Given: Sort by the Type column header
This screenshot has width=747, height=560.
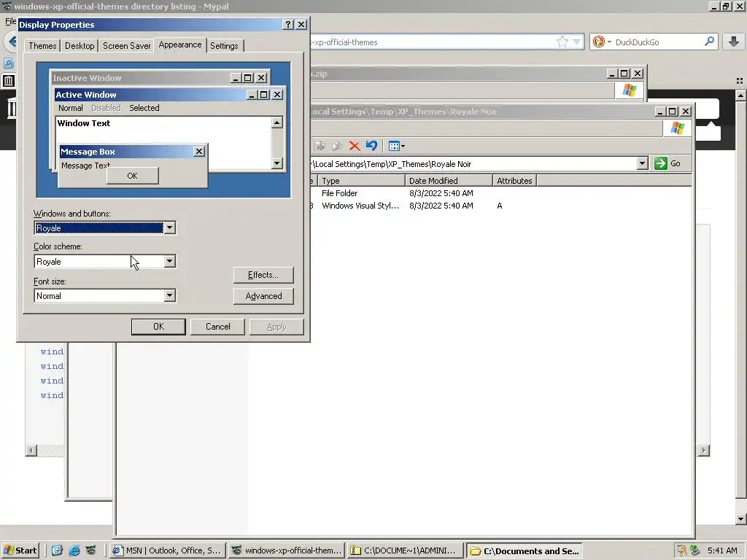Looking at the screenshot, I should pos(361,181).
